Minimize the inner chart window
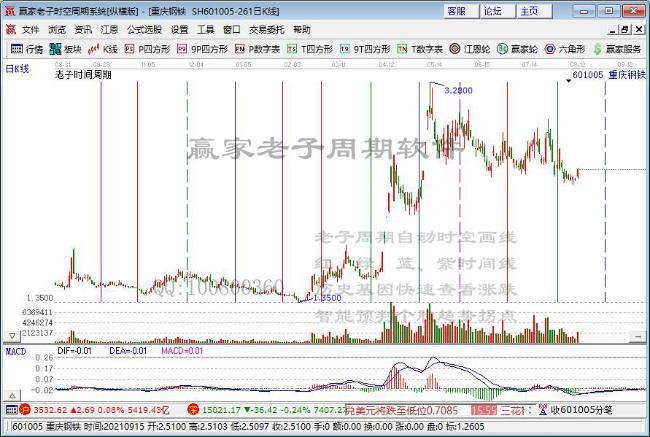 click(x=612, y=30)
